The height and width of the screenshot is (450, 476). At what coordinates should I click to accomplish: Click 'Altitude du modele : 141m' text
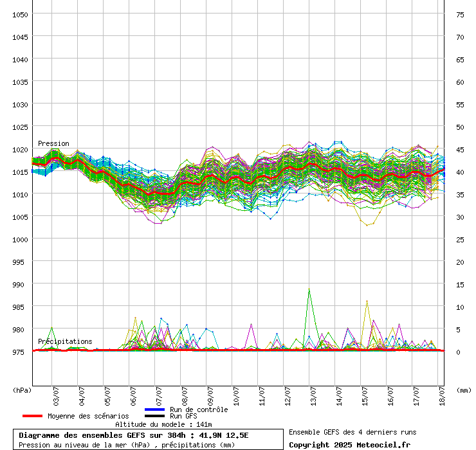[163, 424]
